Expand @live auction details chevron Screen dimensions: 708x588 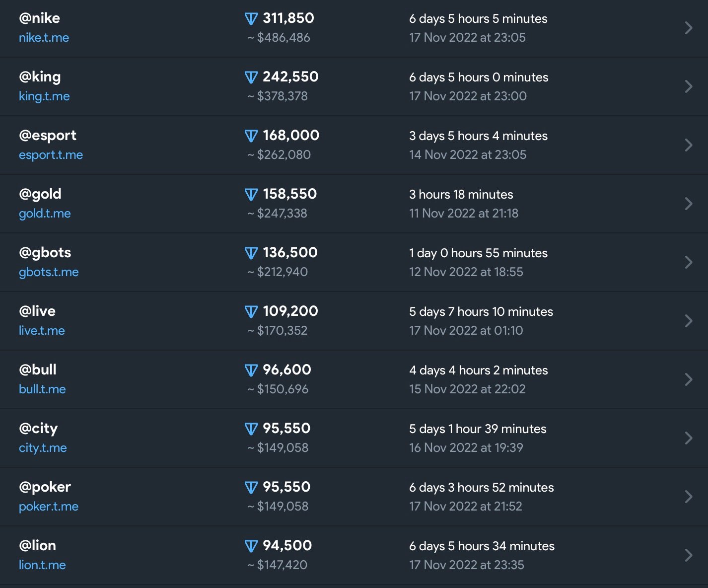click(689, 321)
